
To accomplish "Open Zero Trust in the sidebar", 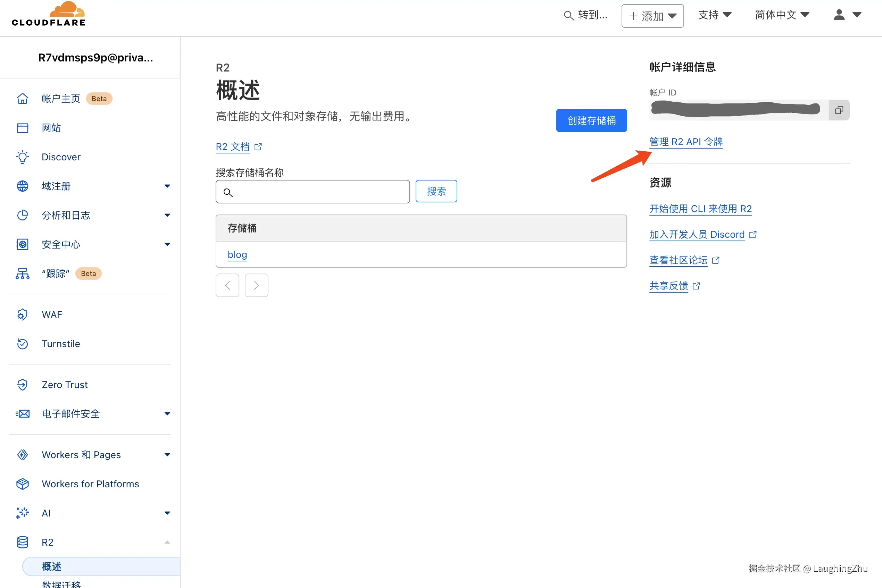I will pyautogui.click(x=65, y=385).
